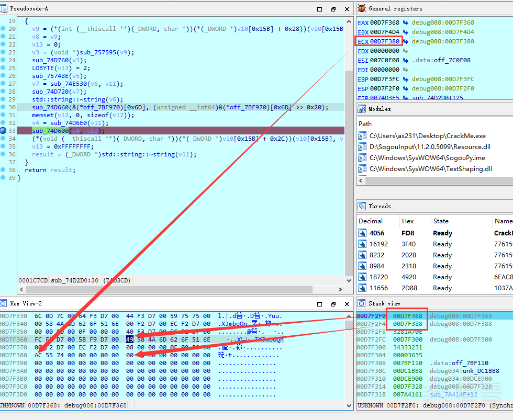Sort threads by the Hex column
513x420 pixels.
pos(415,221)
